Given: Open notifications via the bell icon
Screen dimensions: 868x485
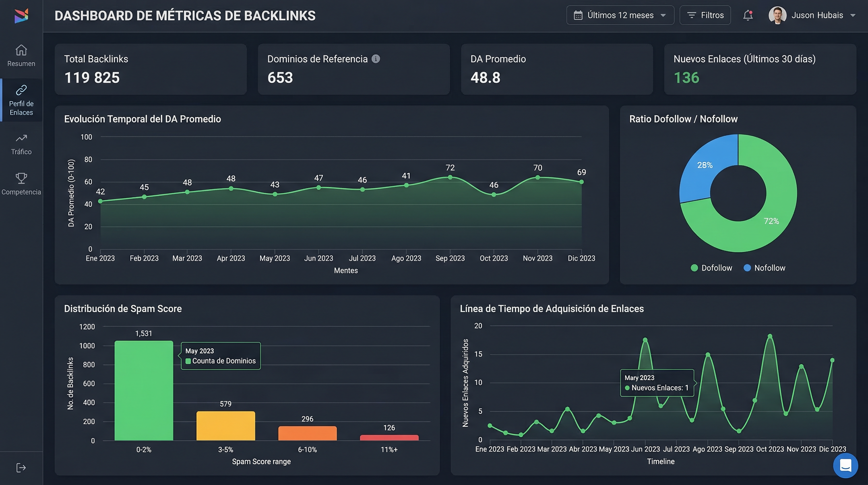Looking at the screenshot, I should point(748,15).
